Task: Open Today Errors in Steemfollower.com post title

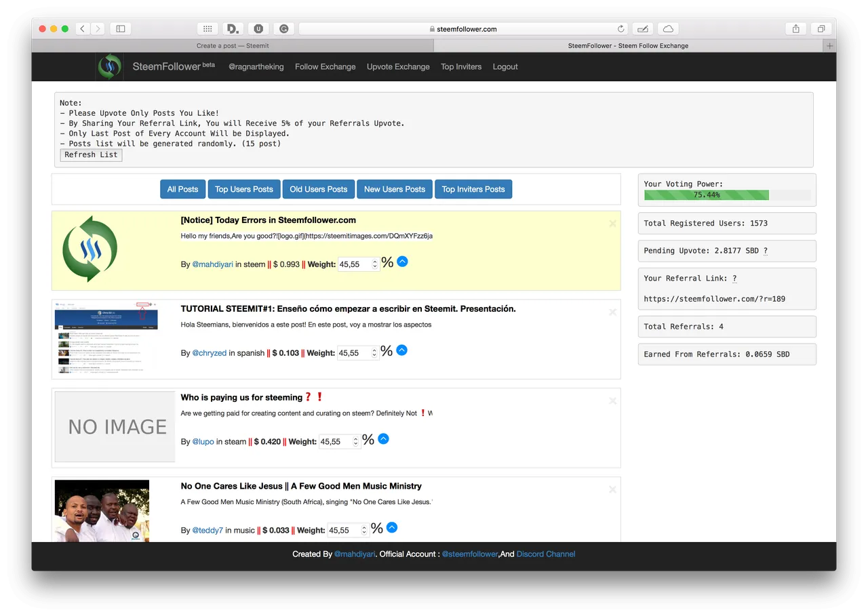Action: 269,220
